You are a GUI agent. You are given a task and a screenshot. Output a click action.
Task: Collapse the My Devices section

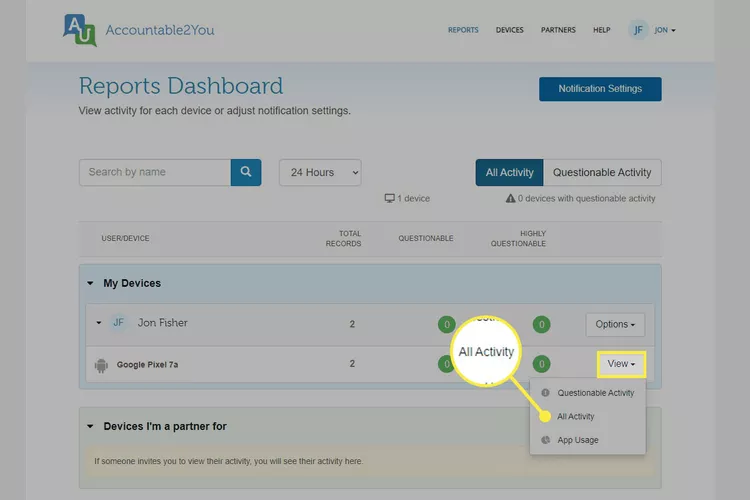[x=90, y=283]
